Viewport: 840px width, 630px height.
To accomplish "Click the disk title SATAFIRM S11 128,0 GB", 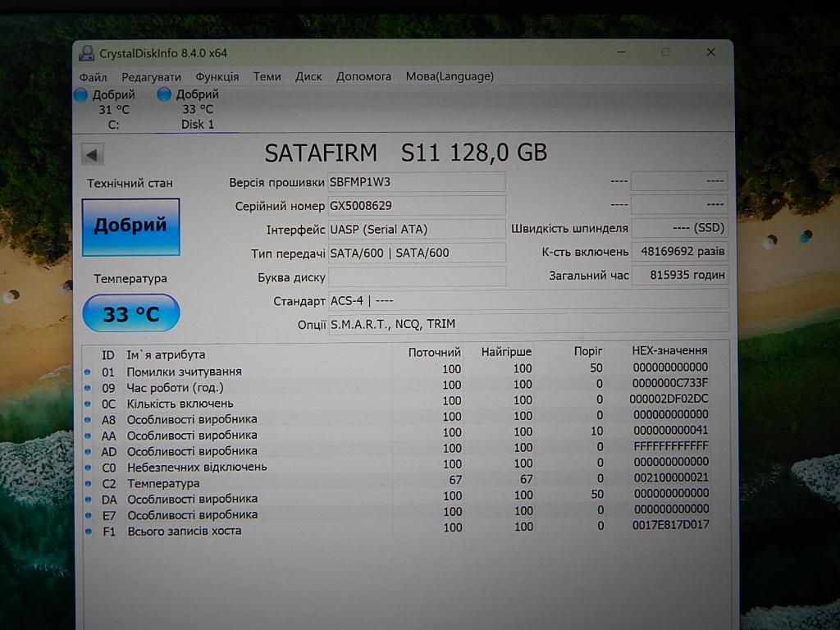I will [x=405, y=153].
